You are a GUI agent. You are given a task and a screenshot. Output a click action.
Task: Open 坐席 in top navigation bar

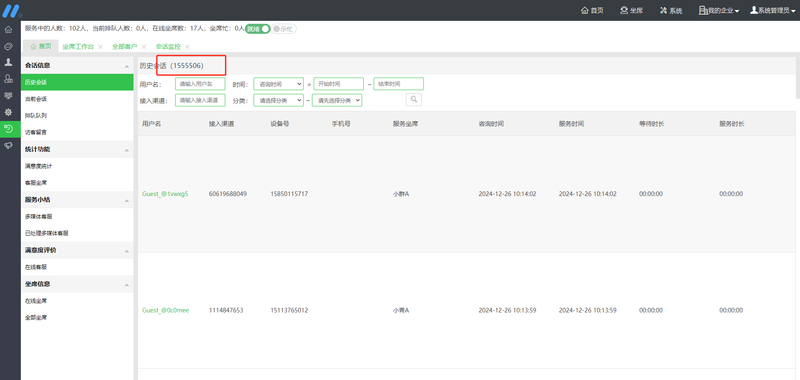[x=631, y=11]
